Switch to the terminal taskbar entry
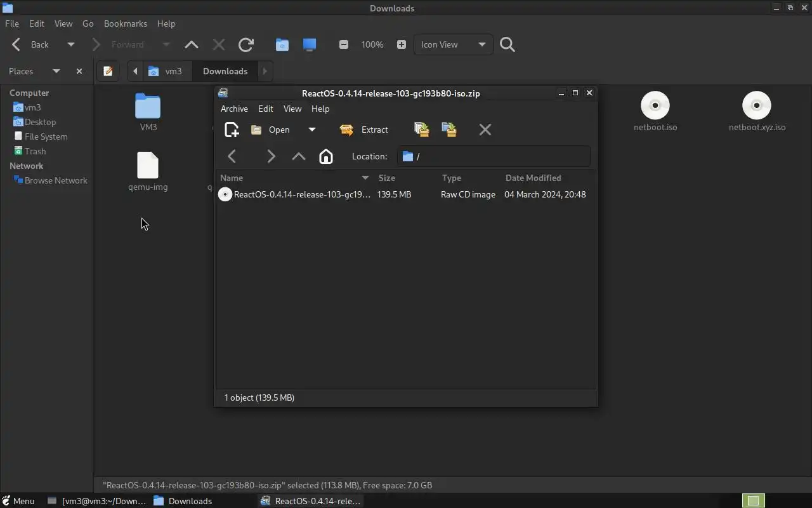 (97, 501)
